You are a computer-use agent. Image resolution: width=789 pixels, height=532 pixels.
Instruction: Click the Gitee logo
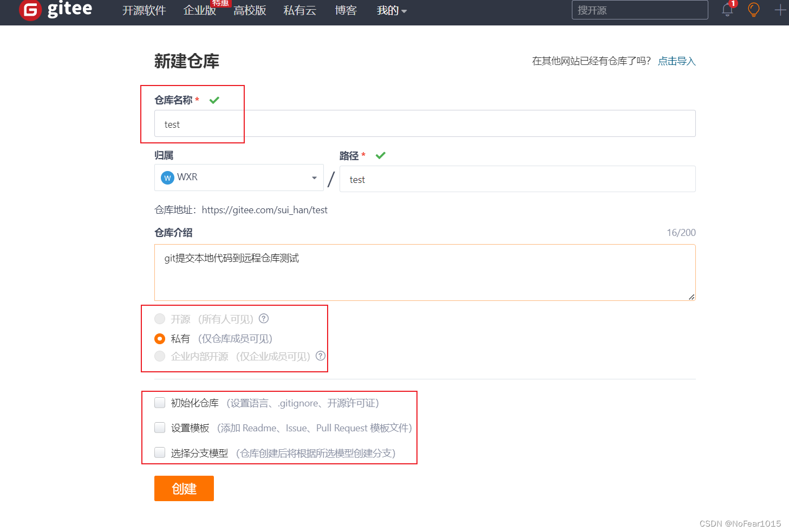[x=56, y=10]
